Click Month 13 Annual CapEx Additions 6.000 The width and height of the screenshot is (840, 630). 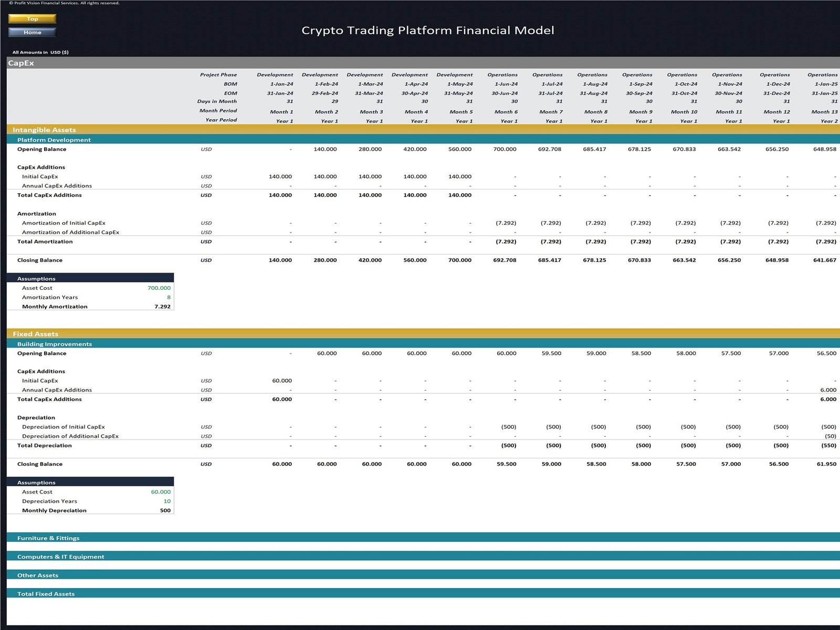coord(828,390)
